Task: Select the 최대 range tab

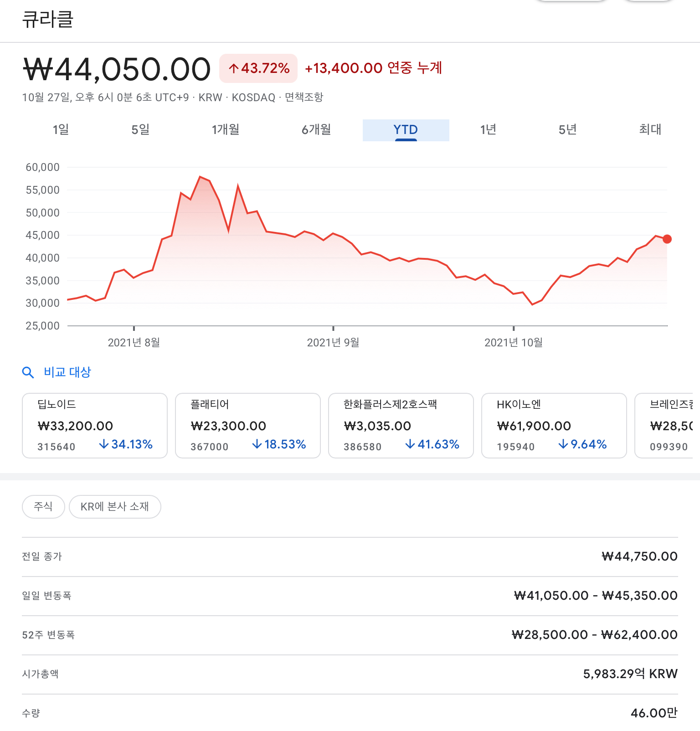Action: pyautogui.click(x=650, y=130)
